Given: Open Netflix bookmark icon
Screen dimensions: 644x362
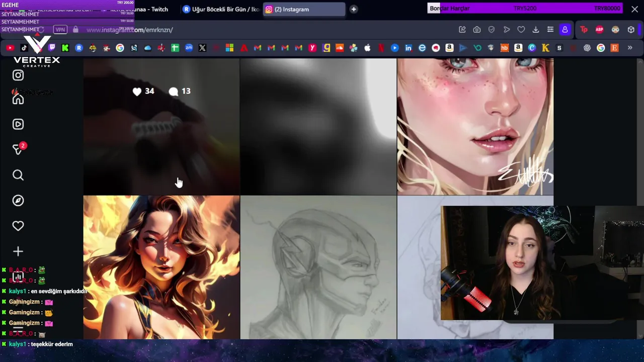Looking at the screenshot, I should click(381, 48).
